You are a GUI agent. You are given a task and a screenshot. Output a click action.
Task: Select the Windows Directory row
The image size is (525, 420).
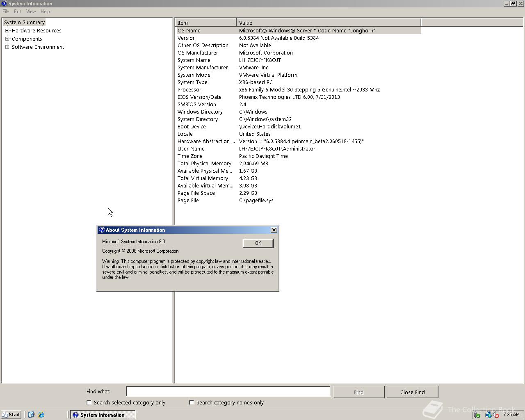[299, 112]
